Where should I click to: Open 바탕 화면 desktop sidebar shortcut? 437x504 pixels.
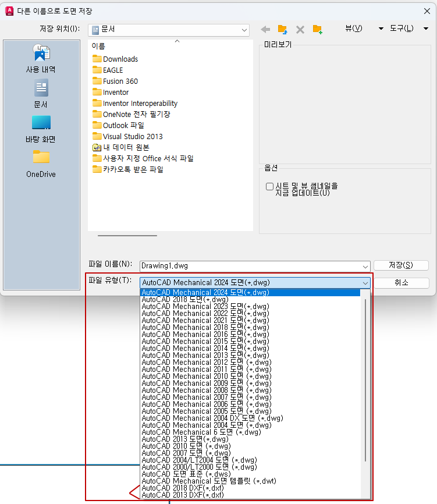[x=41, y=129]
